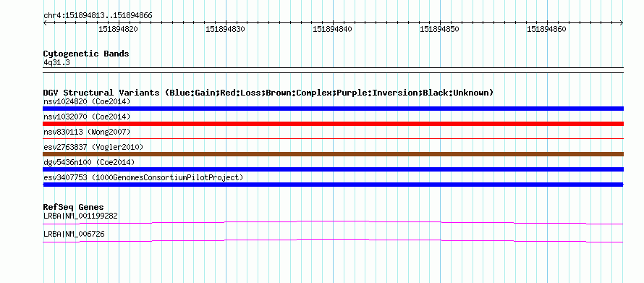This screenshot has height=283, width=644.
Task: Click the 4q31.3 cytogenetic band bar
Action: (x=333, y=70)
